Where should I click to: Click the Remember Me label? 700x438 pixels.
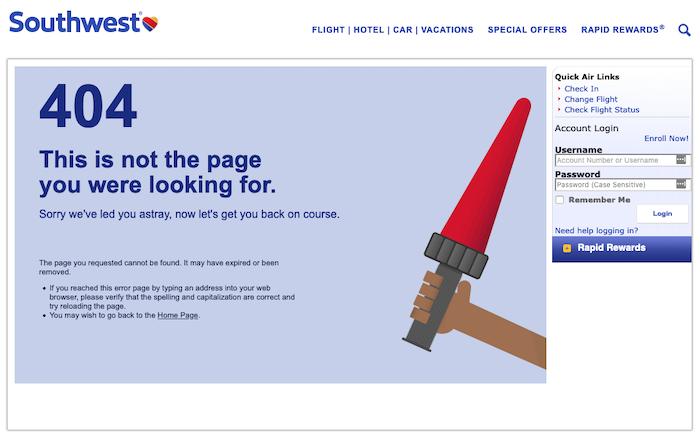point(599,200)
